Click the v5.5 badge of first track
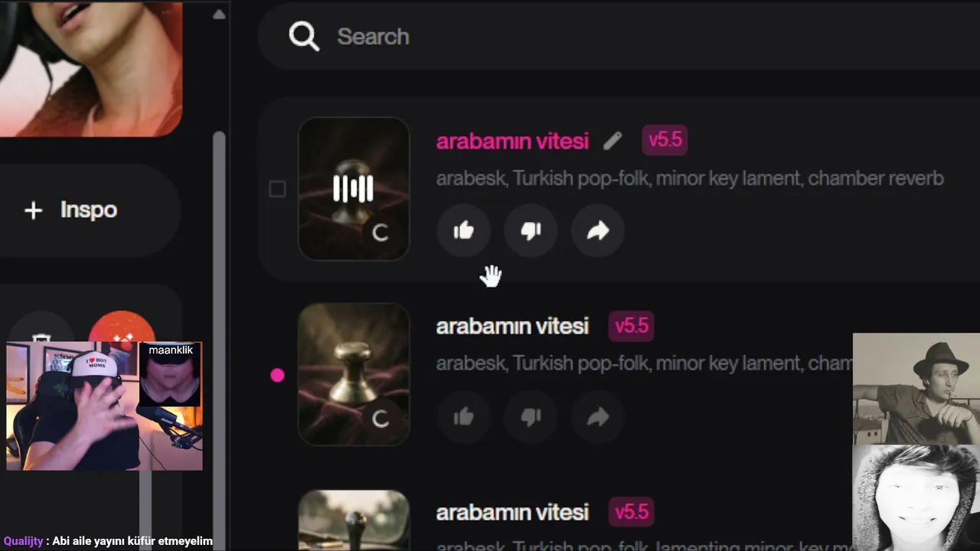 [665, 140]
